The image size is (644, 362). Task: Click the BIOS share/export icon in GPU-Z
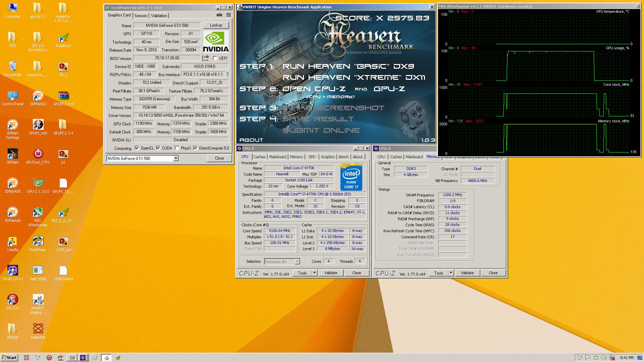click(205, 58)
